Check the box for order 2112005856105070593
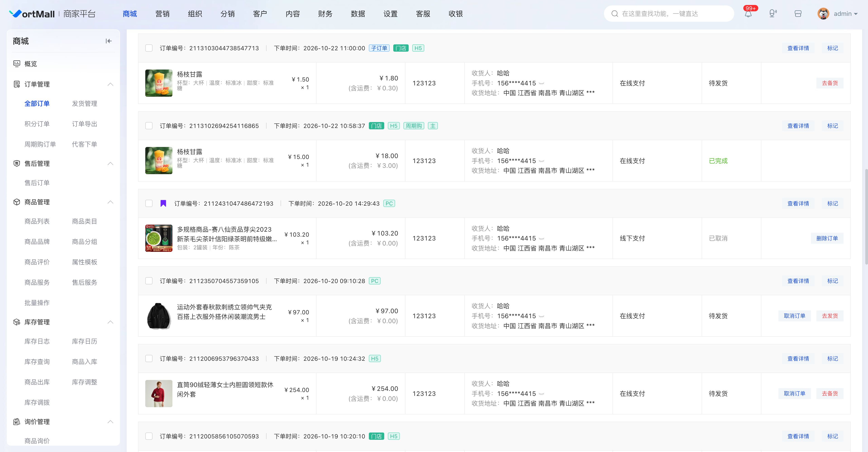Viewport: 868px width, 452px height. [x=149, y=436]
